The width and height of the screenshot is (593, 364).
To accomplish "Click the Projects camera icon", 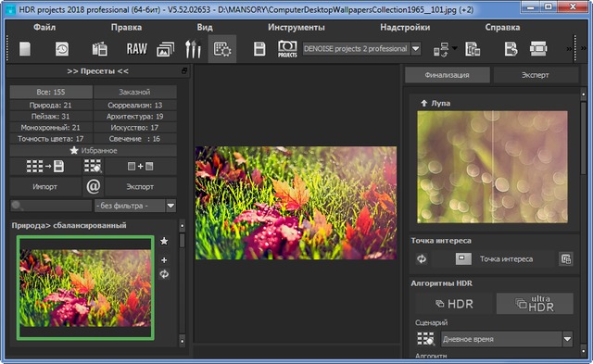I will [x=287, y=49].
